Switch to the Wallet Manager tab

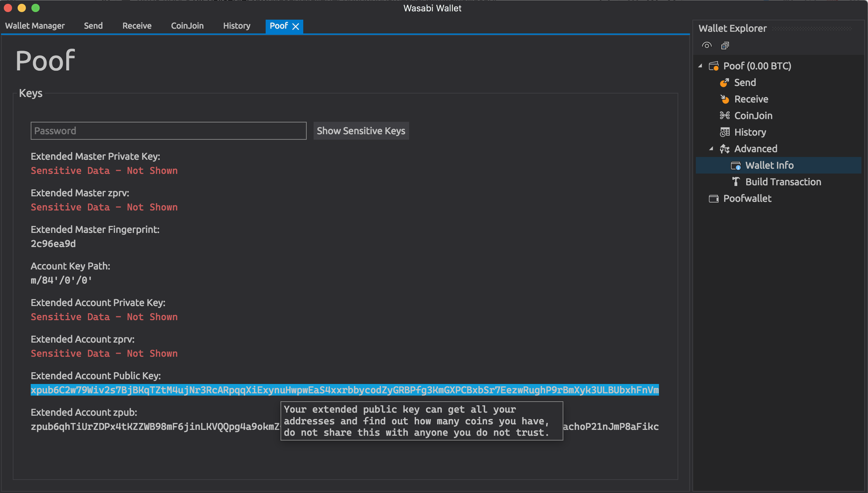point(35,26)
